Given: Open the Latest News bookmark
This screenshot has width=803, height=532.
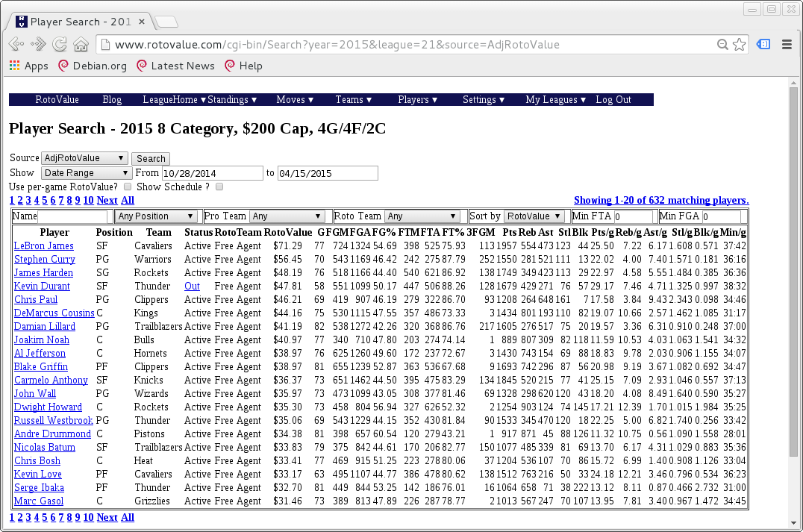Looking at the screenshot, I should pyautogui.click(x=175, y=66).
